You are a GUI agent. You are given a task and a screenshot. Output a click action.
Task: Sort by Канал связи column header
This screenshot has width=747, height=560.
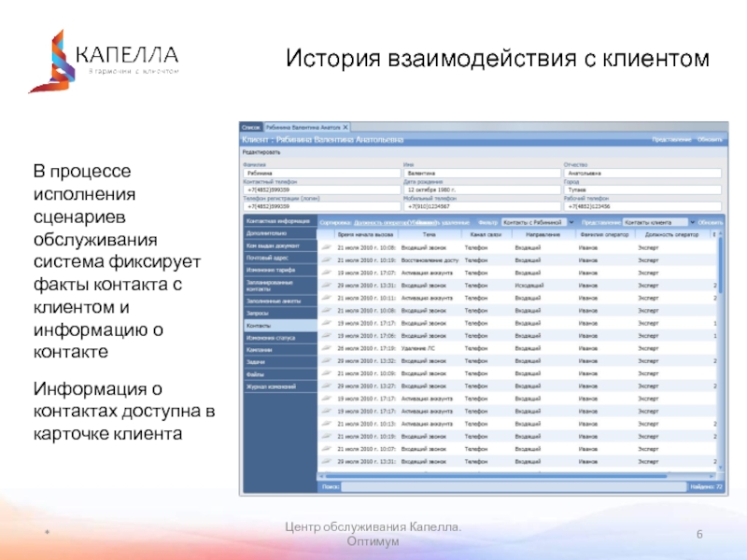pyautogui.click(x=486, y=235)
